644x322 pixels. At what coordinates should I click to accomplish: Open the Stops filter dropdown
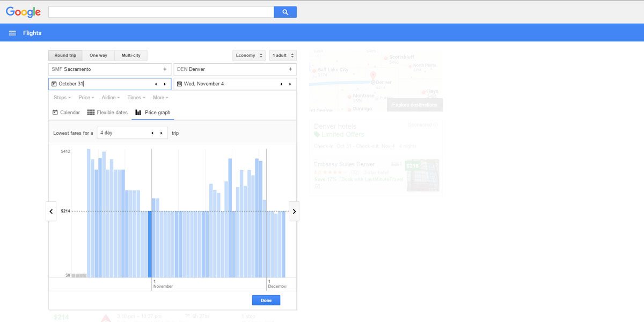pos(62,98)
